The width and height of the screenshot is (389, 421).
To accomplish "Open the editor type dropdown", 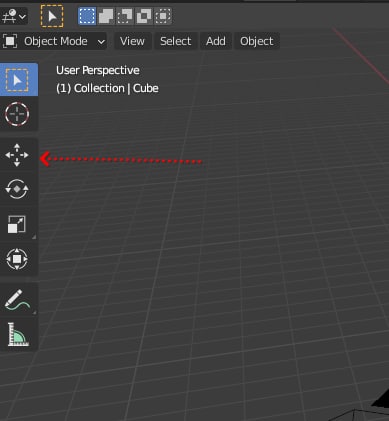I will (14, 16).
